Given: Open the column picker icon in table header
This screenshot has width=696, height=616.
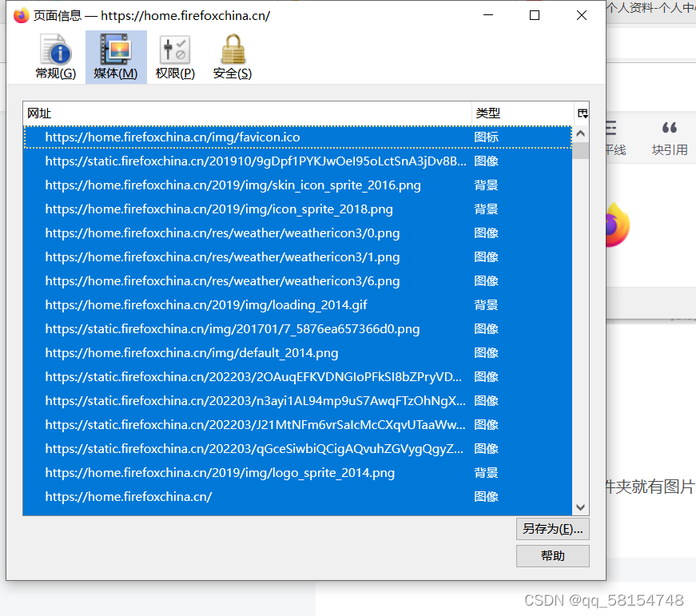Looking at the screenshot, I should click(583, 113).
